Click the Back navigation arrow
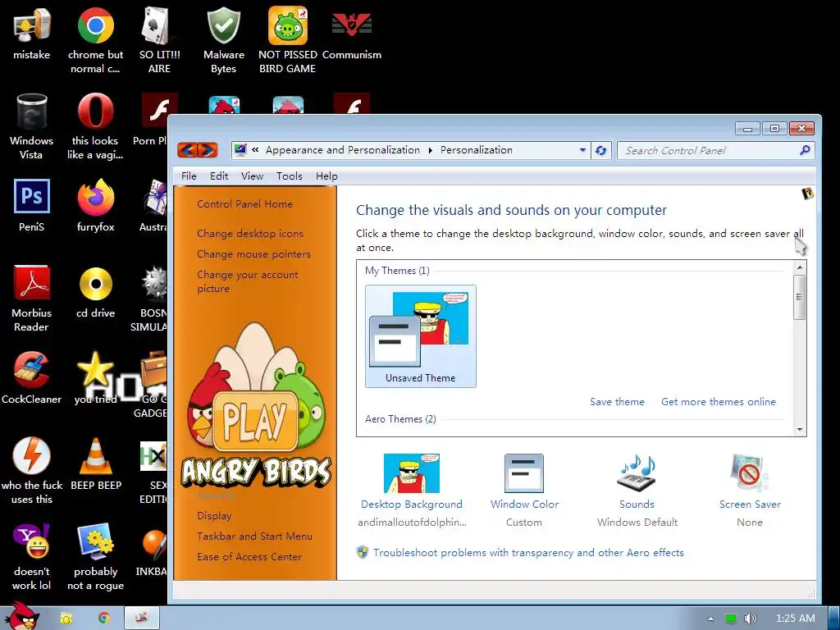The image size is (840, 630). click(188, 150)
